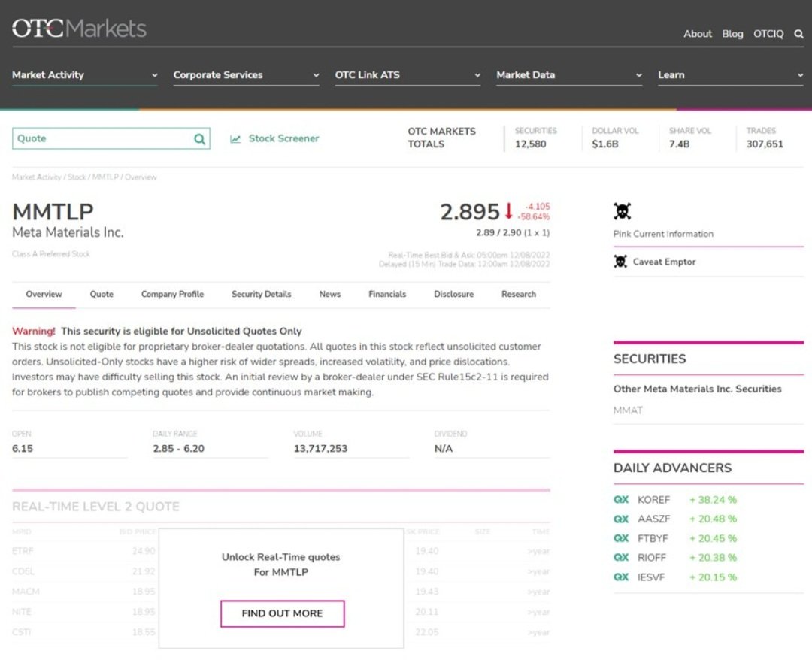Click the OTC Markets logo
The width and height of the screenshot is (812, 660).
[79, 29]
